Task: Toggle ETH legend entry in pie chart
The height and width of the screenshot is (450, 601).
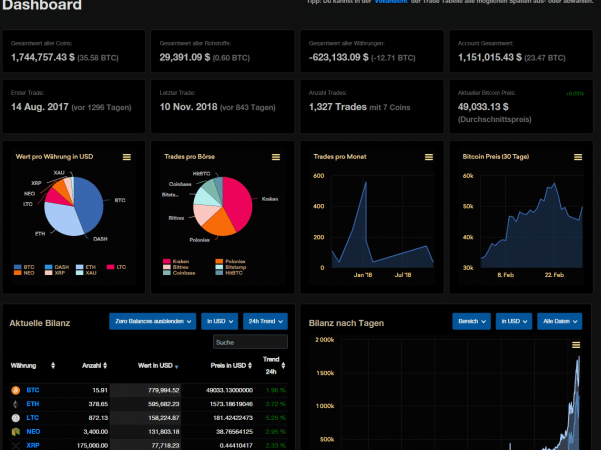Action: (x=86, y=267)
